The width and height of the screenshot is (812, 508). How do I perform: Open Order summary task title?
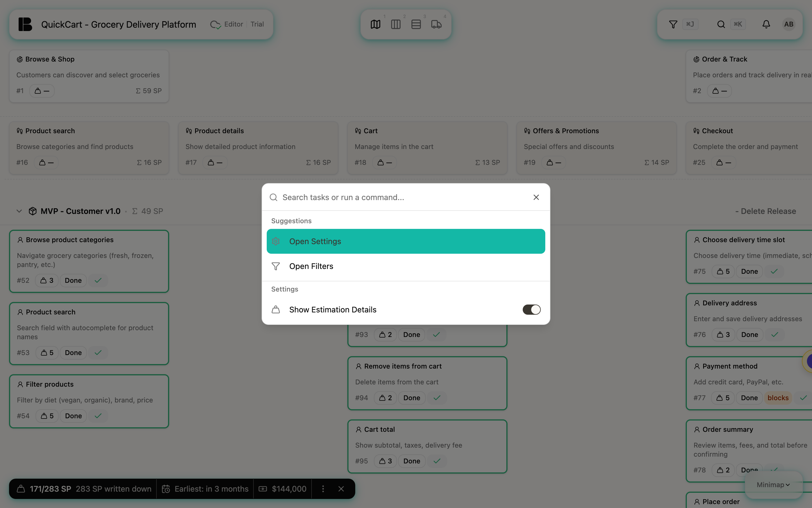[727, 429]
